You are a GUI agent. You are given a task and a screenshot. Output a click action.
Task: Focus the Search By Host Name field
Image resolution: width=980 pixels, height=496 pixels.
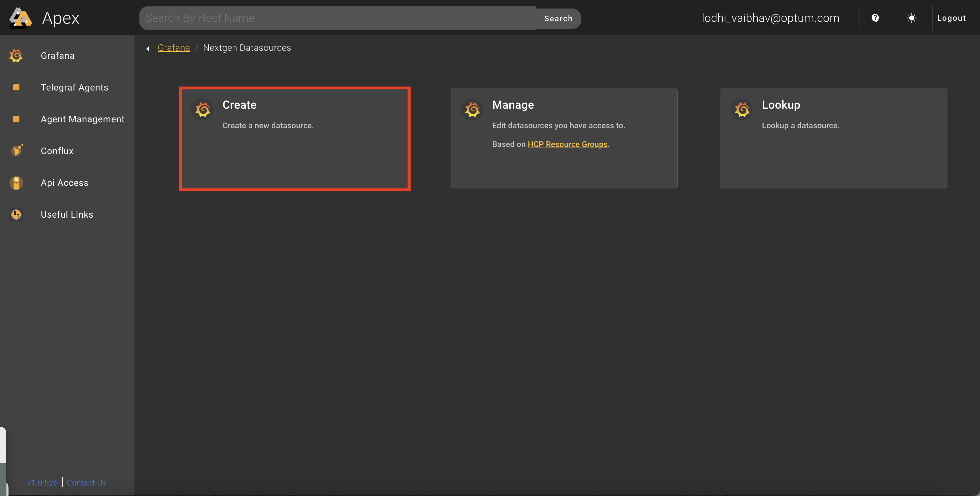click(x=338, y=18)
